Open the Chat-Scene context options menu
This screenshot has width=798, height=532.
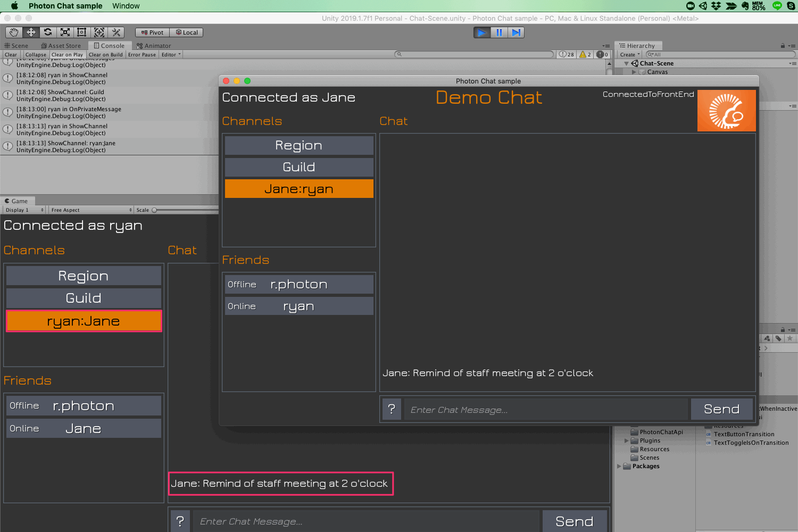tap(793, 63)
